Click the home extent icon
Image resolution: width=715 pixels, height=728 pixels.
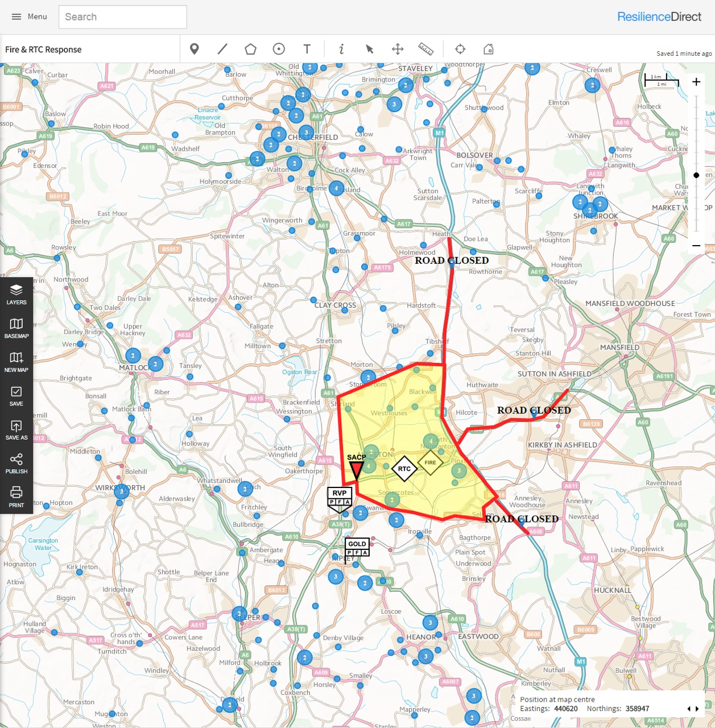[x=488, y=49]
